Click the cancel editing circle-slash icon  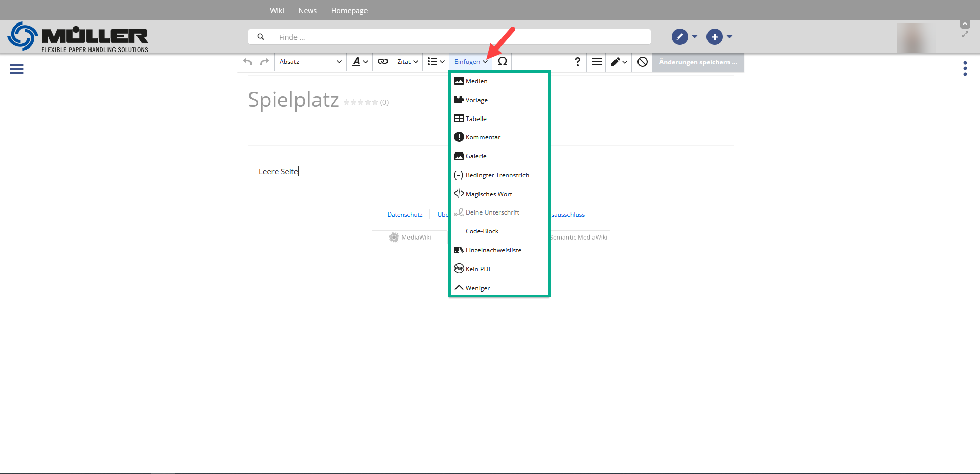tap(643, 62)
